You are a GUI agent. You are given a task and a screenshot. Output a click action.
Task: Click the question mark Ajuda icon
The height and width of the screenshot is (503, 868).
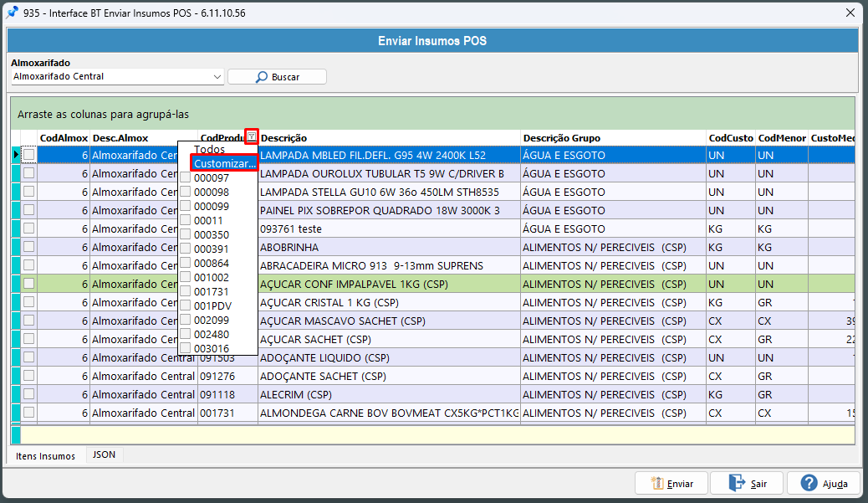point(809,483)
